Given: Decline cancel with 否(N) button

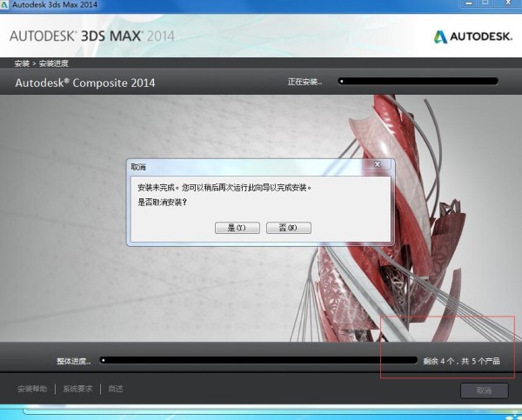Looking at the screenshot, I should tap(289, 228).
